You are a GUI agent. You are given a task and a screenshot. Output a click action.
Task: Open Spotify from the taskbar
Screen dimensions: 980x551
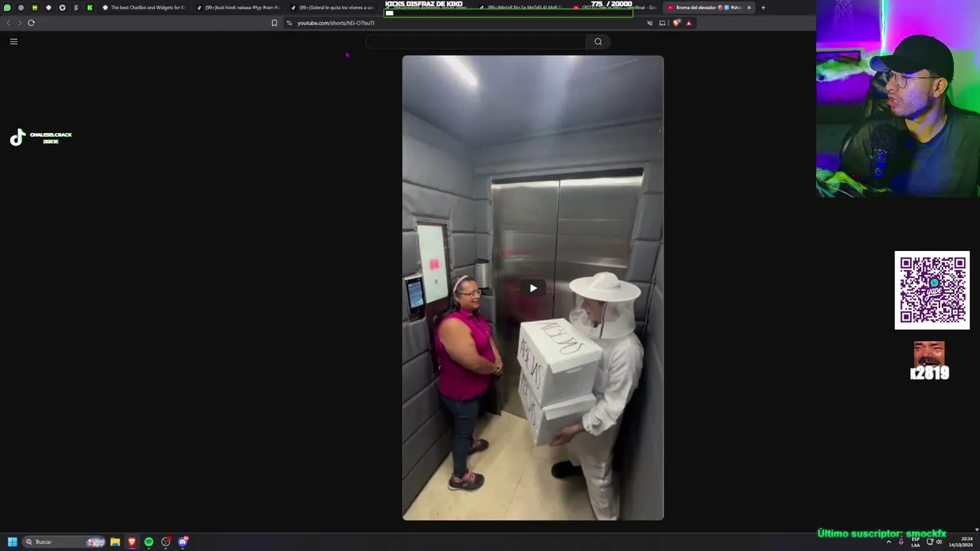[149, 542]
